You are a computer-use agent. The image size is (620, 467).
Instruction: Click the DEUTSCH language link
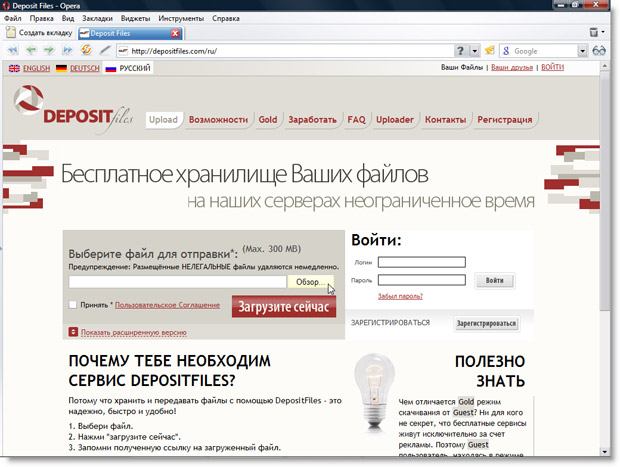click(85, 68)
